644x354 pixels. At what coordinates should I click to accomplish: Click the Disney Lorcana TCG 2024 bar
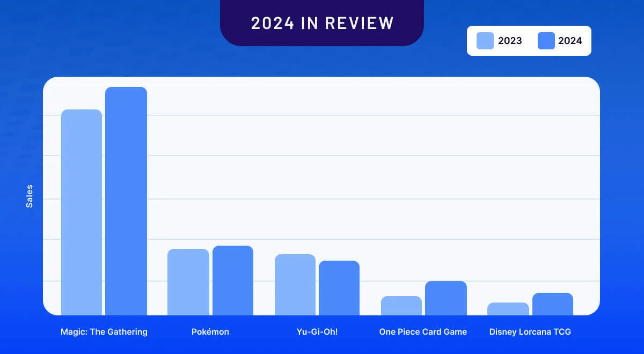(553, 304)
